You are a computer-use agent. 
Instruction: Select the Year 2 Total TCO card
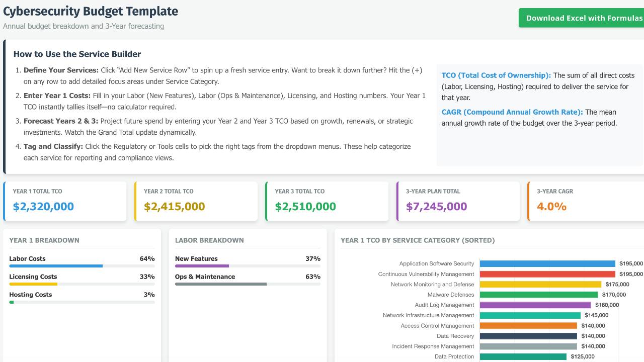(x=196, y=201)
